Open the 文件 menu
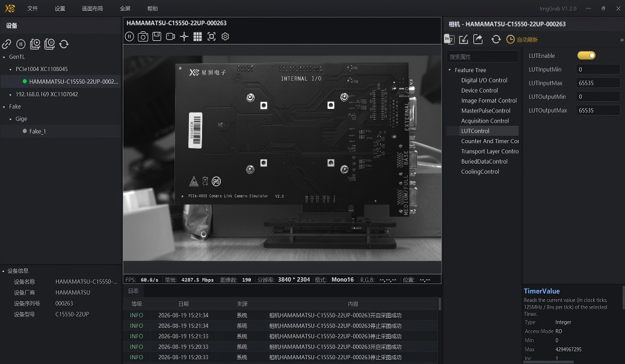This screenshot has height=364, width=625. pyautogui.click(x=32, y=8)
